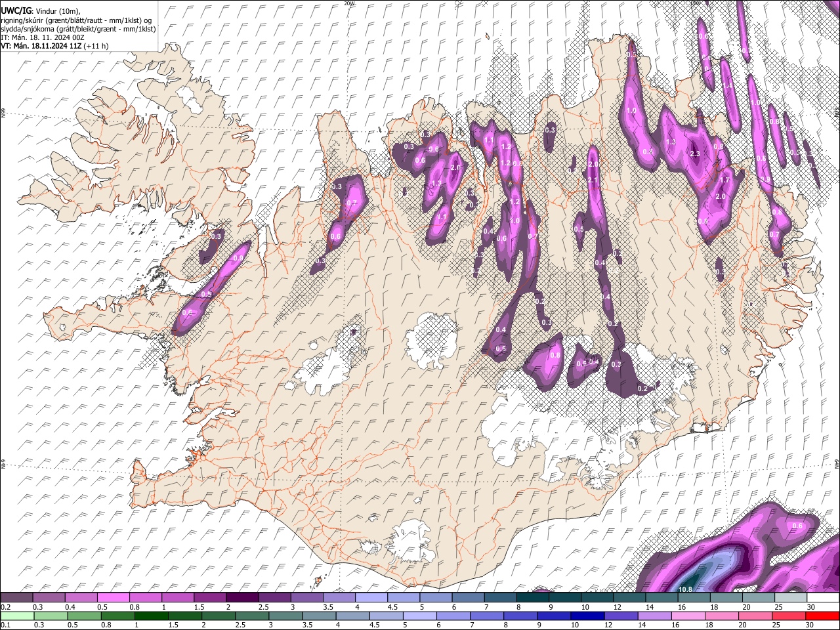Select upper legend swatch between 0.2 and 0.3
This screenshot has width=840, height=630.
point(18,598)
